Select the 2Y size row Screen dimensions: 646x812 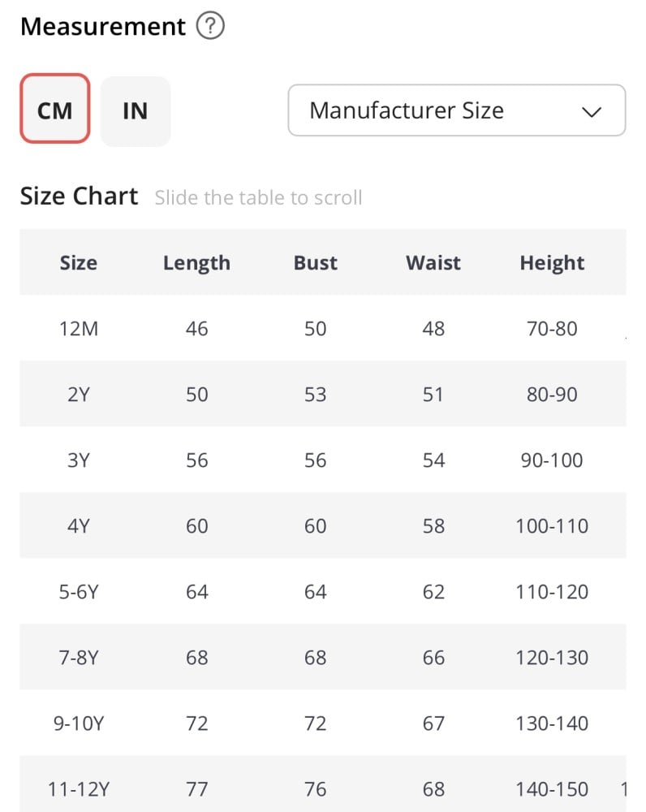[323, 394]
